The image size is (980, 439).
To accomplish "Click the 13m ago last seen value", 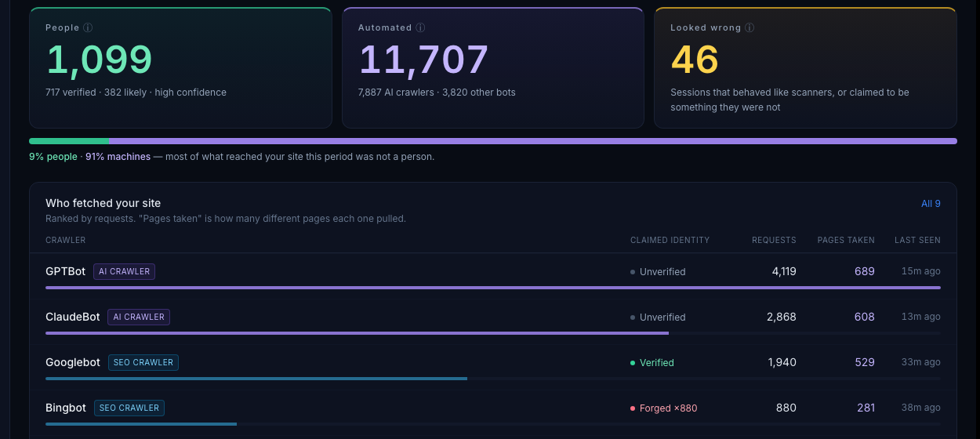I will pos(921,317).
